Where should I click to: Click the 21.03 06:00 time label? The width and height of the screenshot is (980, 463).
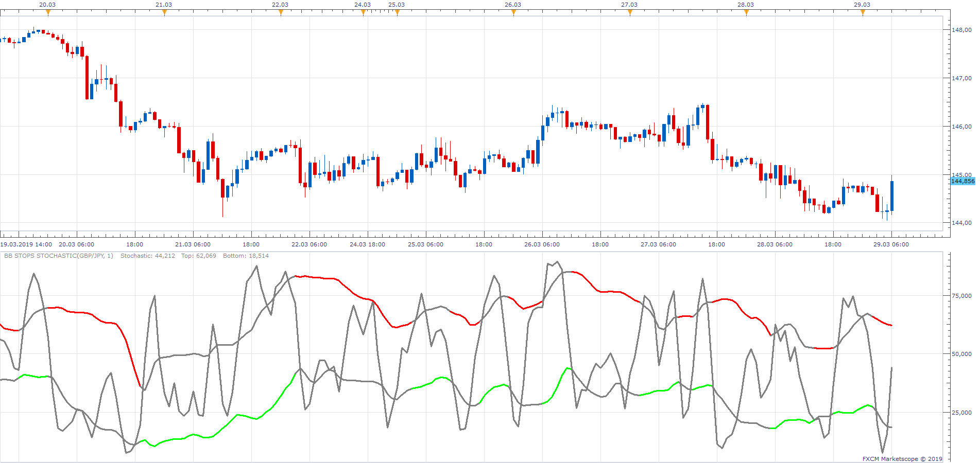click(x=193, y=244)
